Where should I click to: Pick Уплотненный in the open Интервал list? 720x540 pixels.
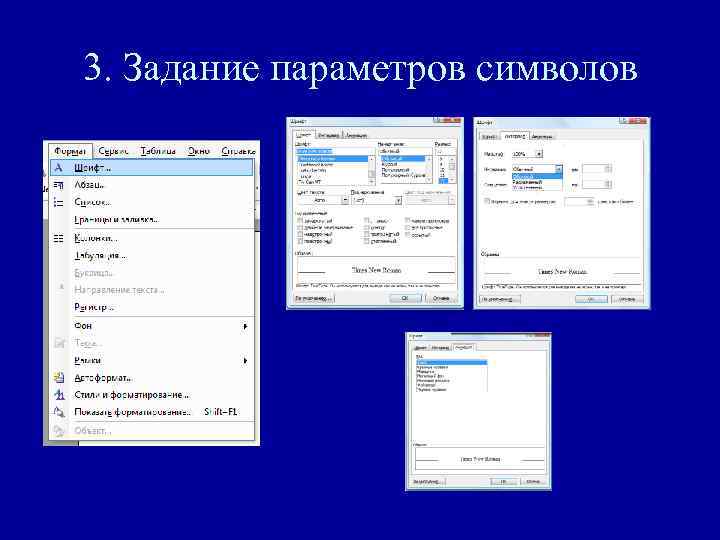click(536, 187)
